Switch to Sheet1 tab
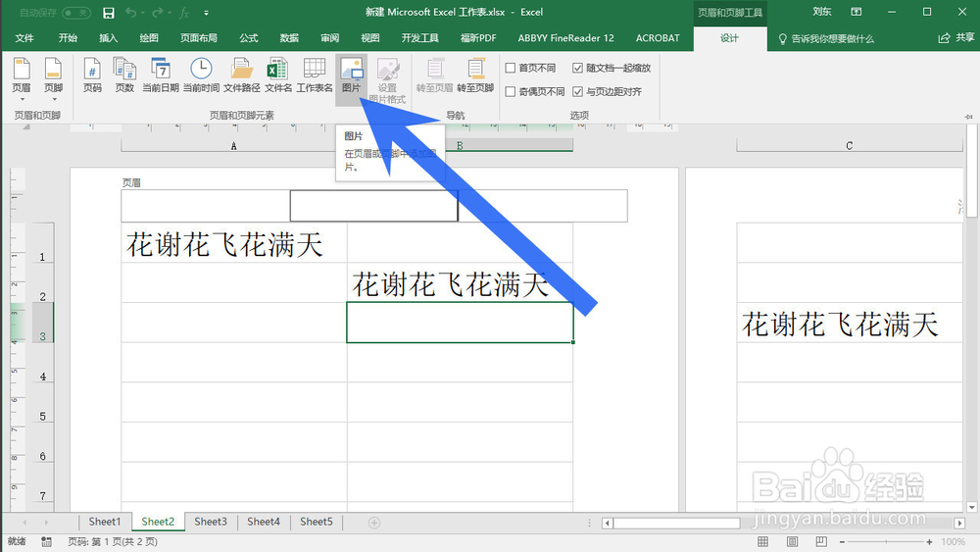The height and width of the screenshot is (552, 980). point(105,522)
